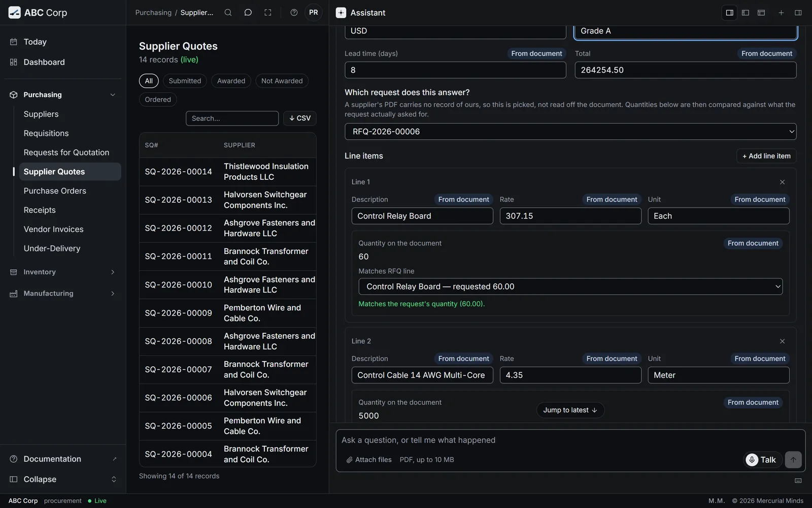The width and height of the screenshot is (812, 508).
Task: Select the top panel layout icon in Assistant header
Action: [x=761, y=13]
